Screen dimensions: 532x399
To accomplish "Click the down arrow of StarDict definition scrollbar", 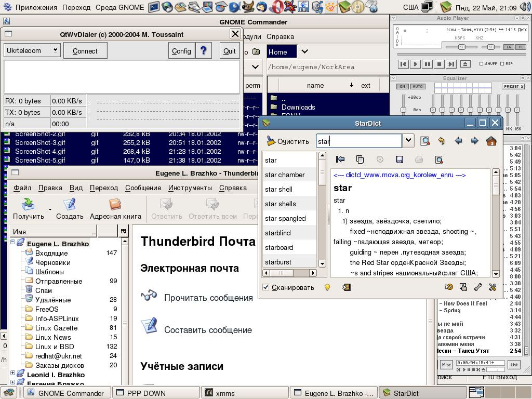I will (496, 274).
